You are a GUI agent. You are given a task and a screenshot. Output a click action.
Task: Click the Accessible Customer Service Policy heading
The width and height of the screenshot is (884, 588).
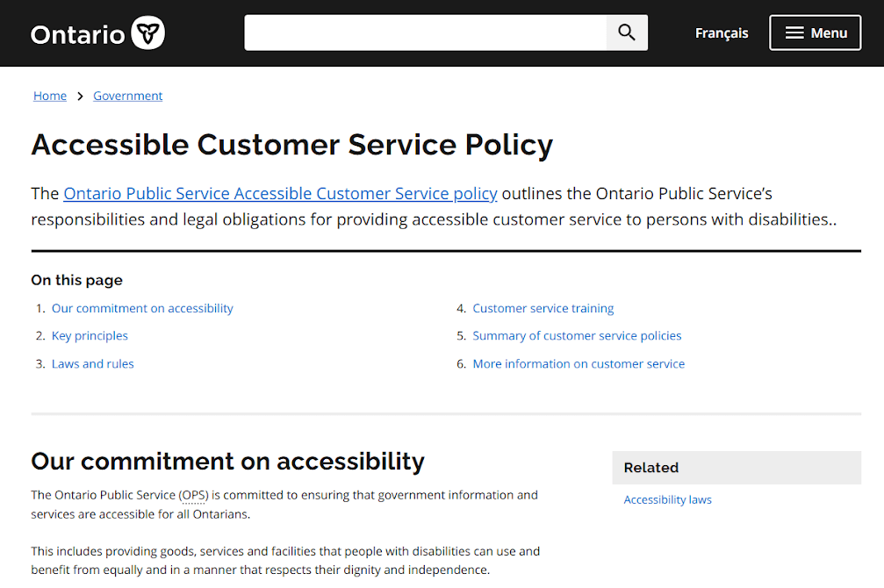tap(291, 144)
